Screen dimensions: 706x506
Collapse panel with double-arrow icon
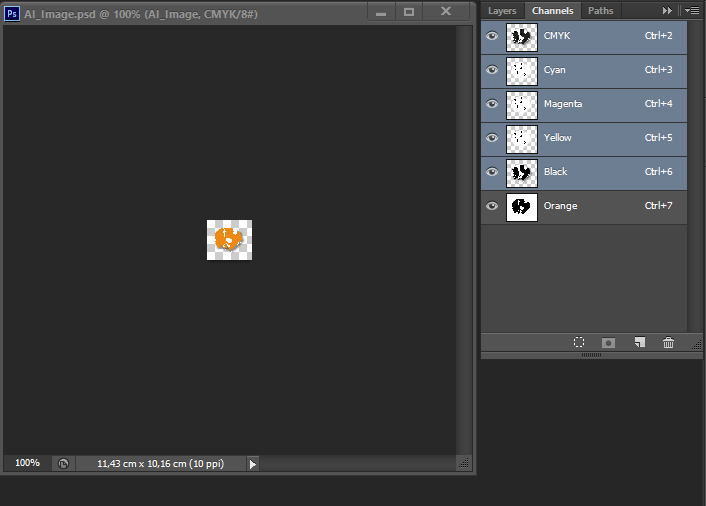click(x=667, y=10)
